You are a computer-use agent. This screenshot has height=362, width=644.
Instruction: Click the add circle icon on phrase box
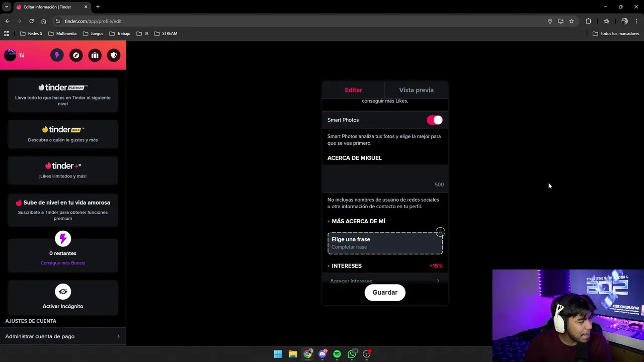[x=440, y=232]
